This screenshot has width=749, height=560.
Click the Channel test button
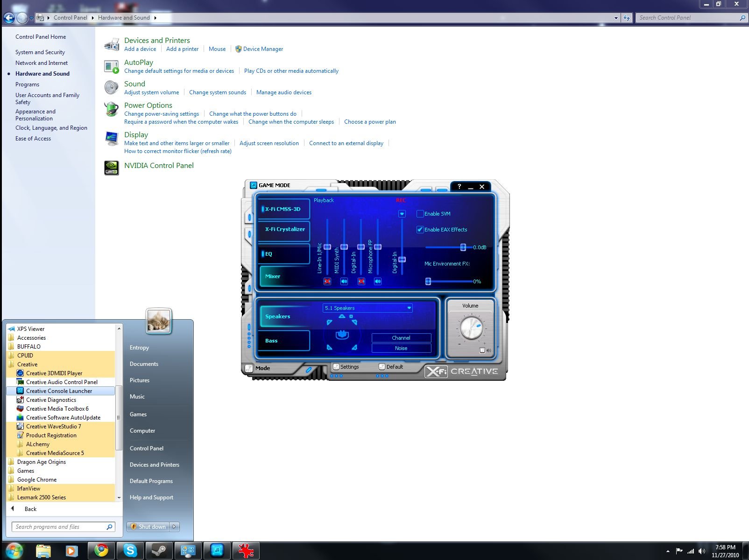coord(401,338)
